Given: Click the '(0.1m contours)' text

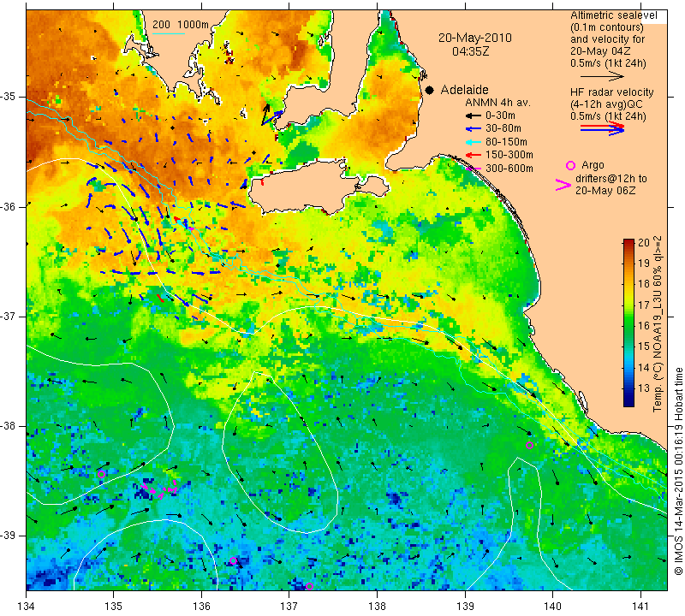Looking at the screenshot, I should point(607,27).
